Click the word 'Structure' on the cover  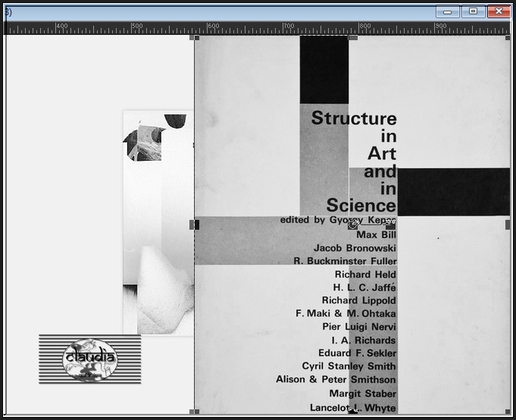click(x=354, y=118)
